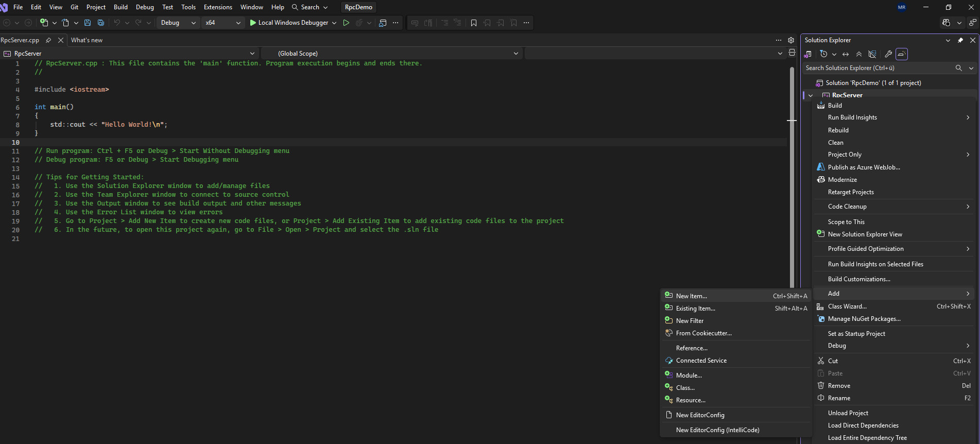Screen dimensions: 980x444
Task: Open the x64 platform dropdown
Action: coord(222,23)
